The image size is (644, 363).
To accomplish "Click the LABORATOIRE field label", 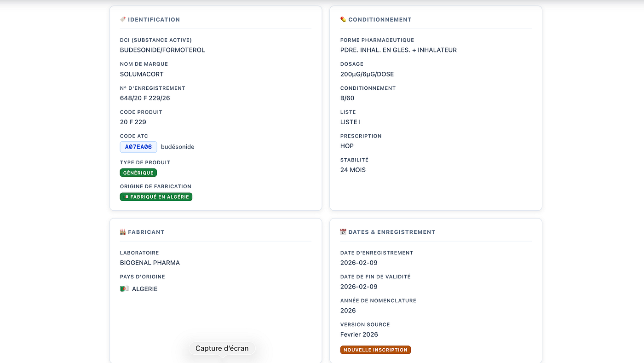I will tap(139, 253).
